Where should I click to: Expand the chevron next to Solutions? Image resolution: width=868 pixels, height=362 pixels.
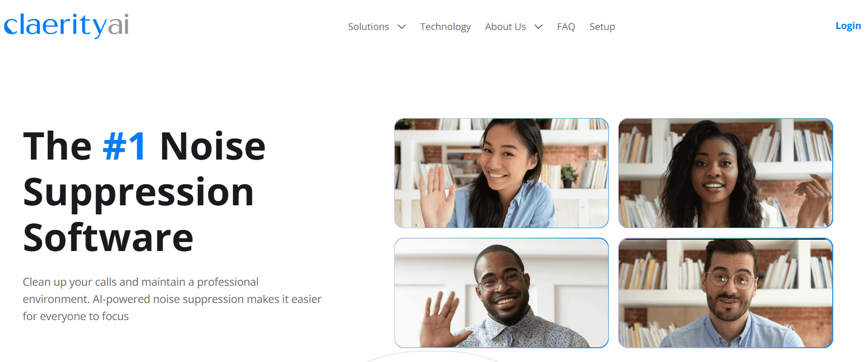point(402,27)
